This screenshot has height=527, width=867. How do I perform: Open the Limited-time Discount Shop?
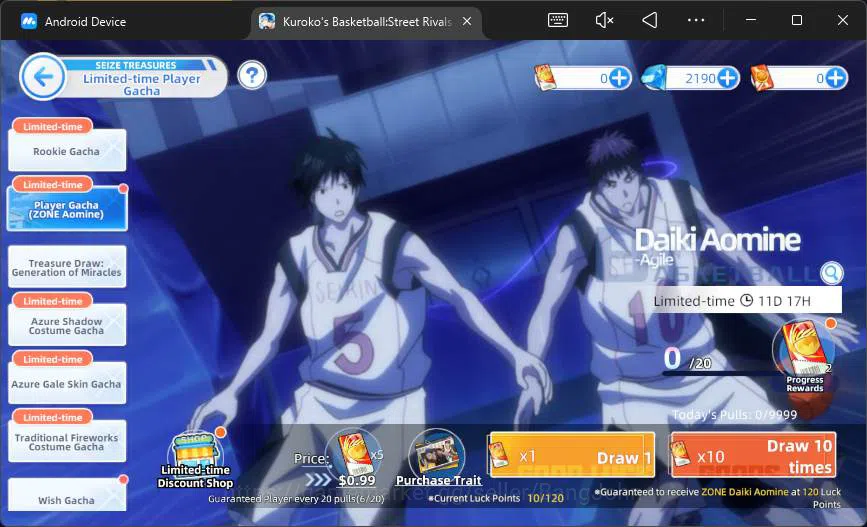(196, 460)
